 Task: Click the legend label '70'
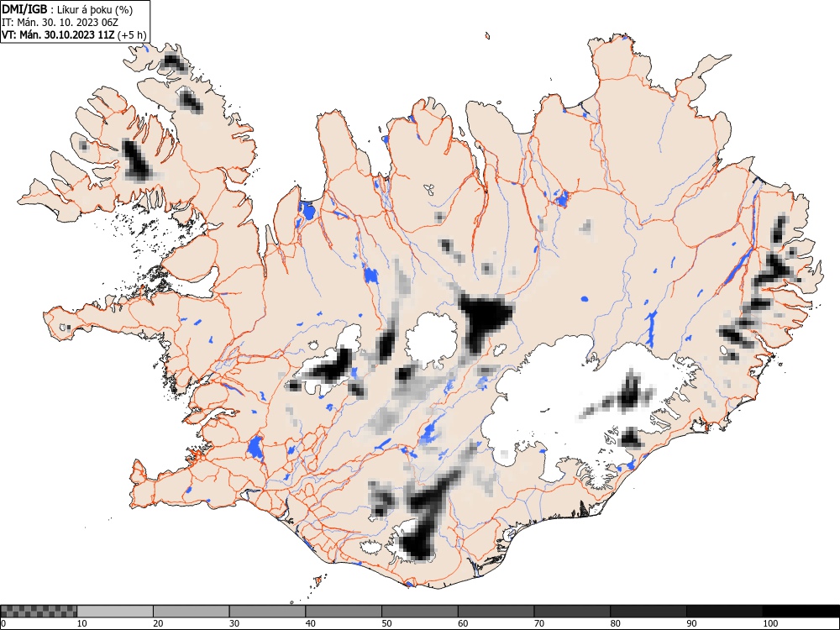(539, 623)
